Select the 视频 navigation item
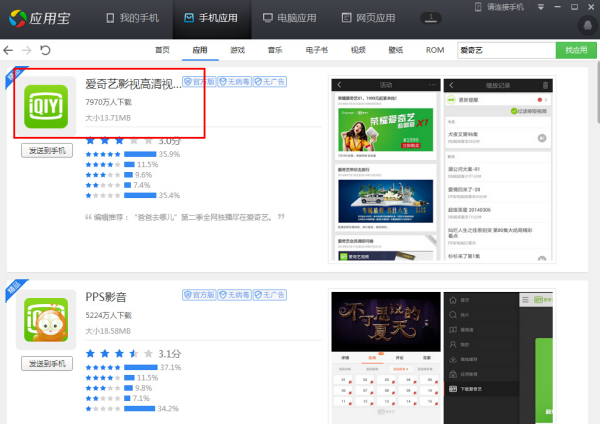 click(358, 50)
